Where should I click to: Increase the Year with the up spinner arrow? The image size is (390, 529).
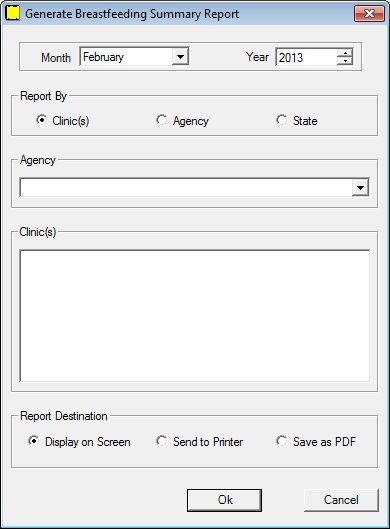click(x=345, y=52)
